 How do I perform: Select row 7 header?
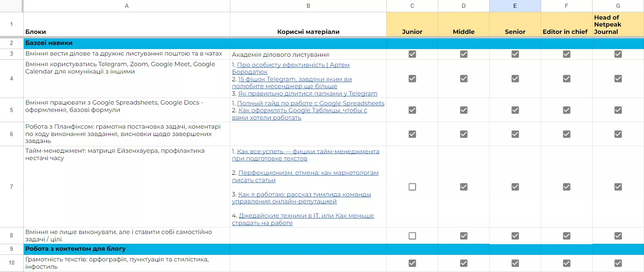pyautogui.click(x=11, y=187)
